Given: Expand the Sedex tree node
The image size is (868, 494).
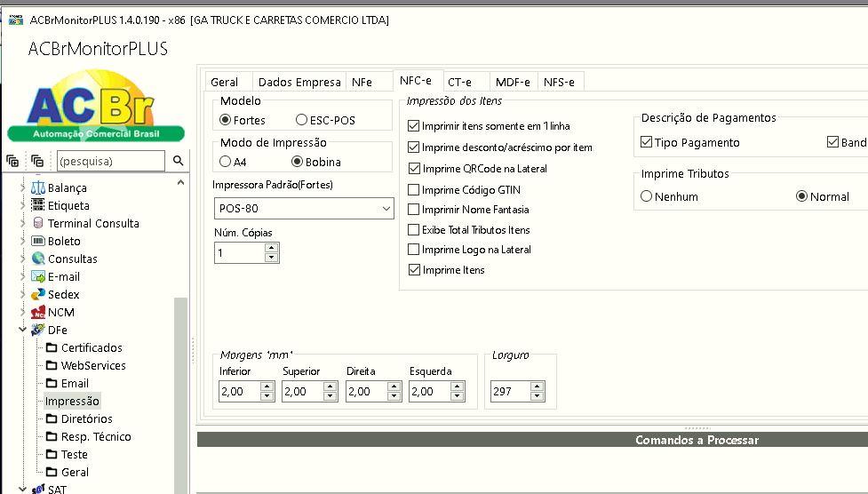Looking at the screenshot, I should pyautogui.click(x=22, y=294).
